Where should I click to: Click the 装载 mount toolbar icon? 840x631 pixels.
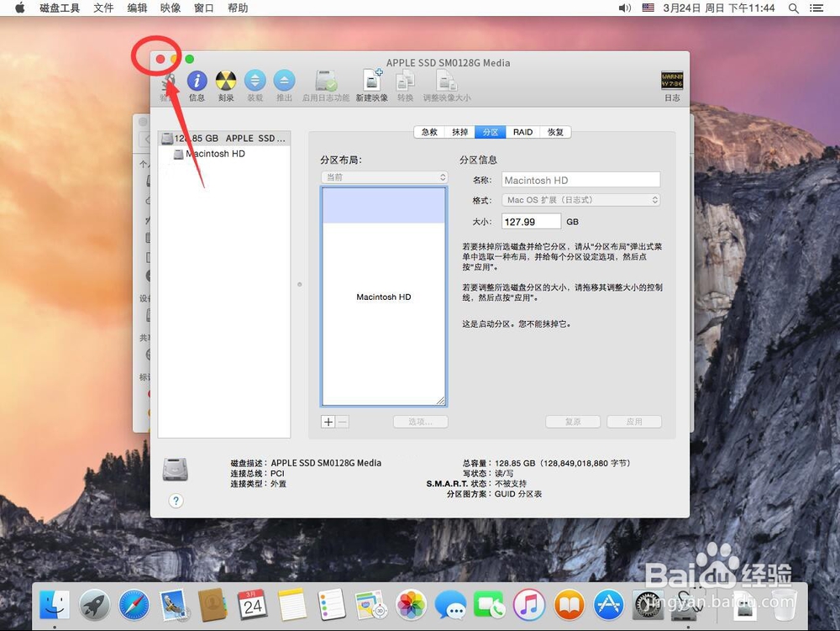(x=255, y=82)
